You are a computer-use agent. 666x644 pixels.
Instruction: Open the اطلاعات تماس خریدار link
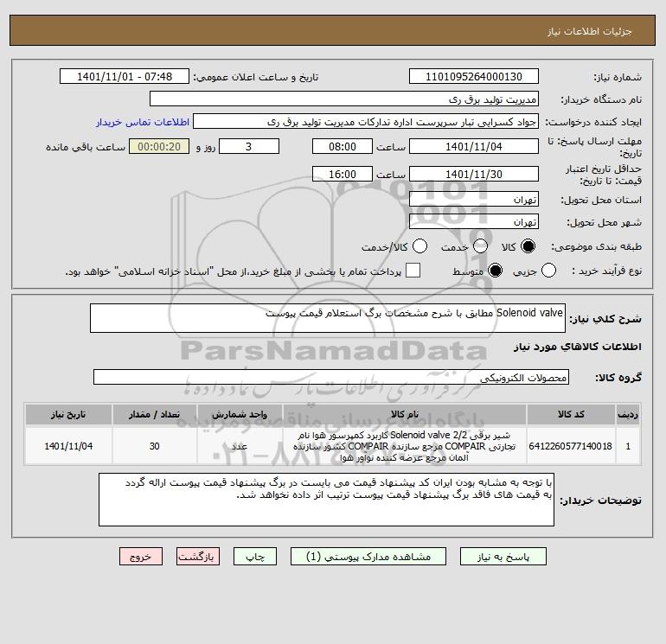[143, 122]
